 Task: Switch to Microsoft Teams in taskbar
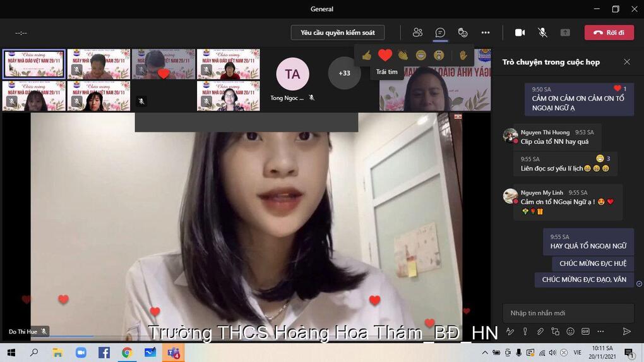coord(174,353)
